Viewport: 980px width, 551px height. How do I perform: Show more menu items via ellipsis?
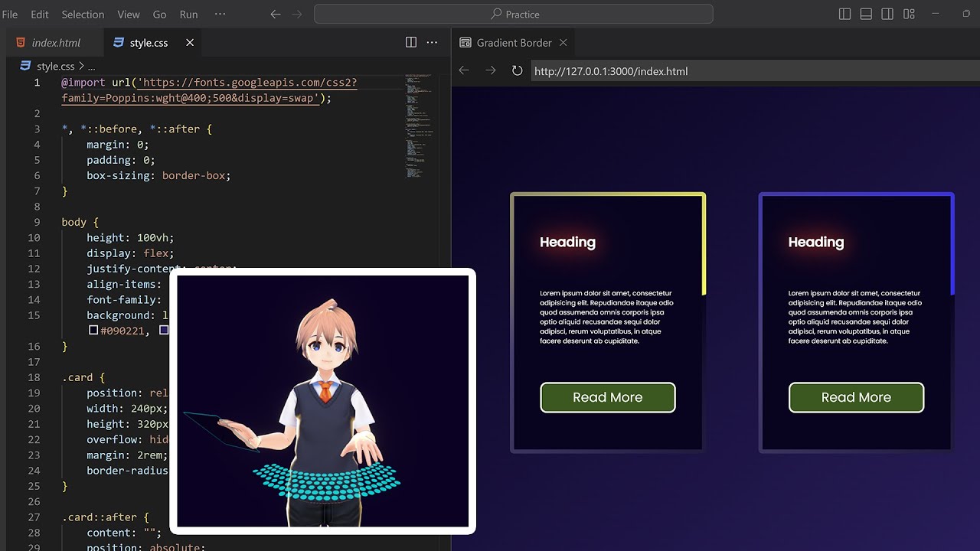(220, 14)
